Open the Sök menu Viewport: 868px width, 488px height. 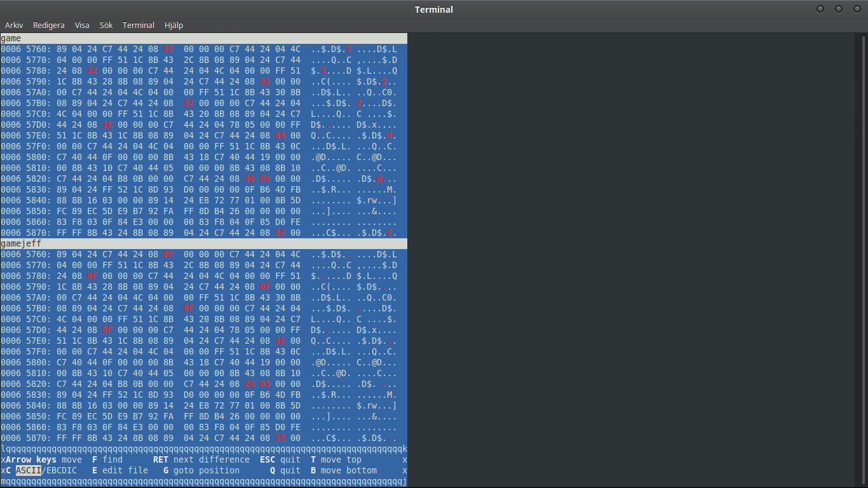[106, 25]
